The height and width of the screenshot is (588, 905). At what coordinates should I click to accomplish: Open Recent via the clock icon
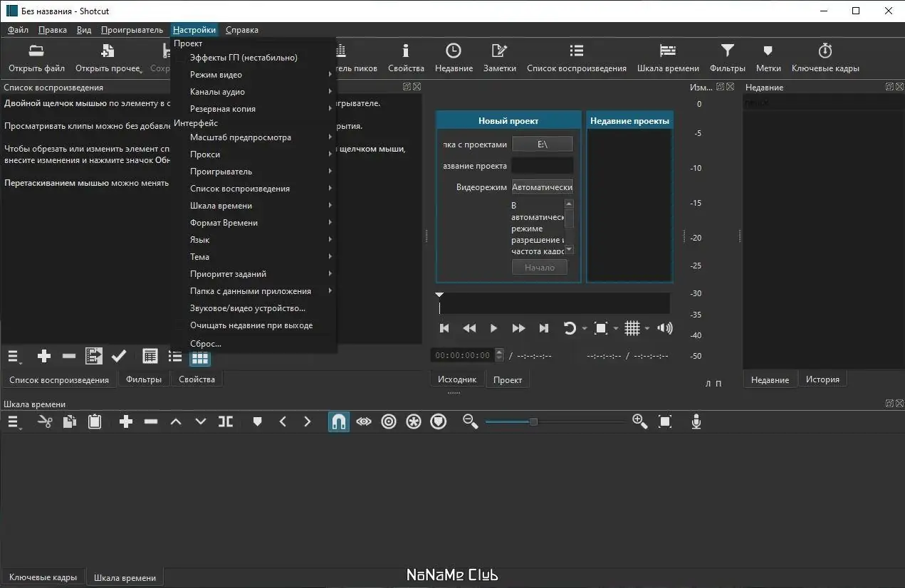click(453, 51)
